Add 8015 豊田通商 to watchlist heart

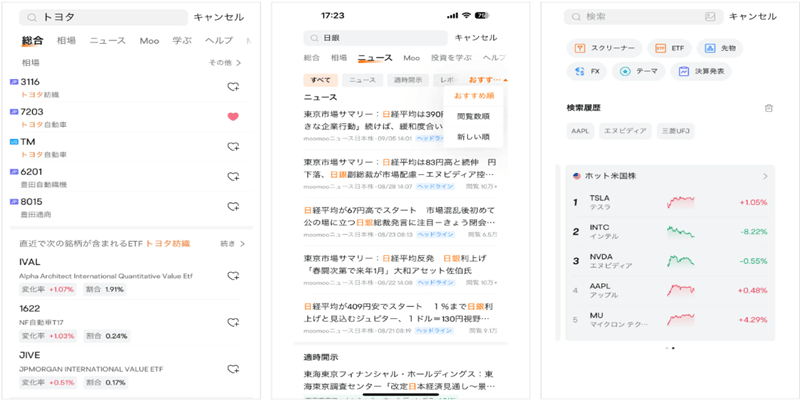pos(233,207)
